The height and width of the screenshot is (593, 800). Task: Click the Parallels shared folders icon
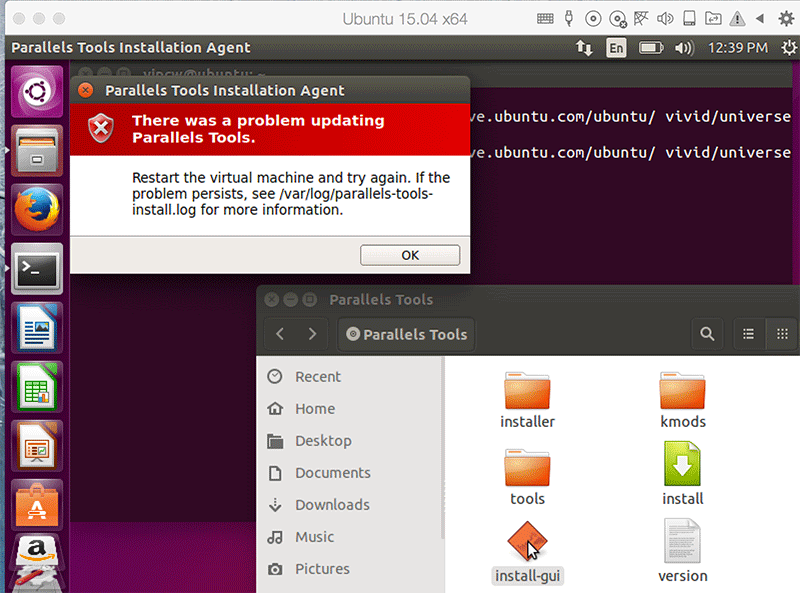[713, 19]
